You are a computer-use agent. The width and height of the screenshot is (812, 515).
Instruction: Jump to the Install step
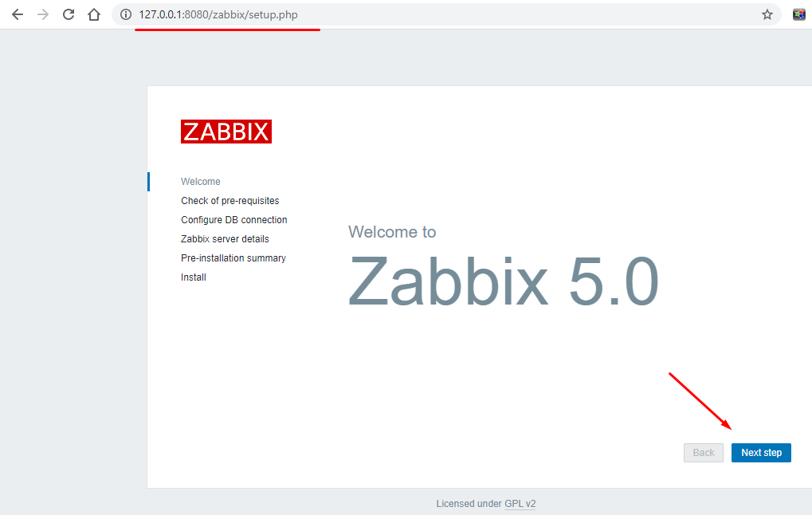click(x=194, y=277)
